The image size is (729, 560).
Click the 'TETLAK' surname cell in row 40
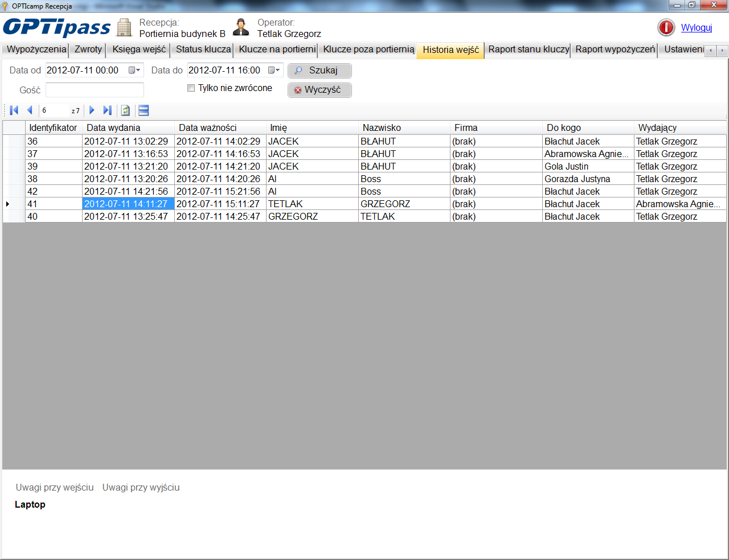[x=404, y=216]
